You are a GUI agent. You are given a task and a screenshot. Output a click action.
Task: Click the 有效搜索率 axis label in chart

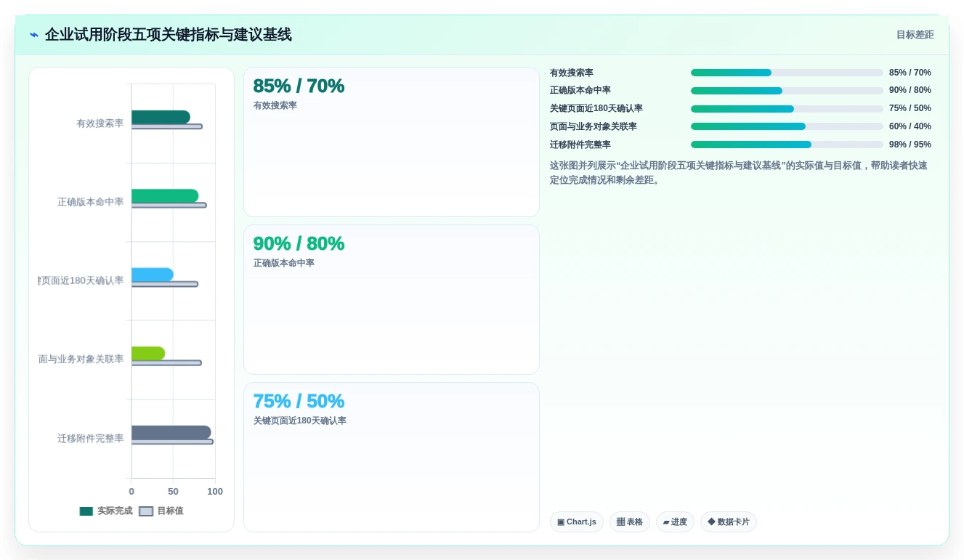click(x=100, y=123)
